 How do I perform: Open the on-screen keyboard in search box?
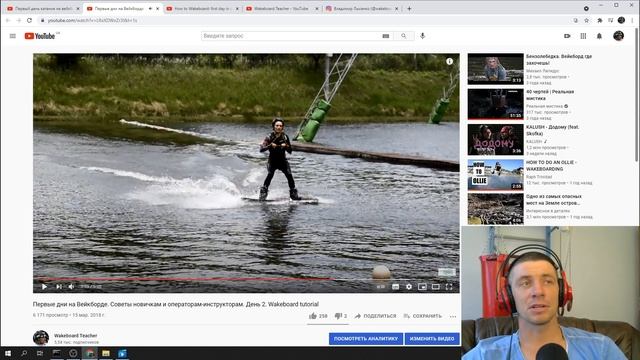tap(386, 36)
